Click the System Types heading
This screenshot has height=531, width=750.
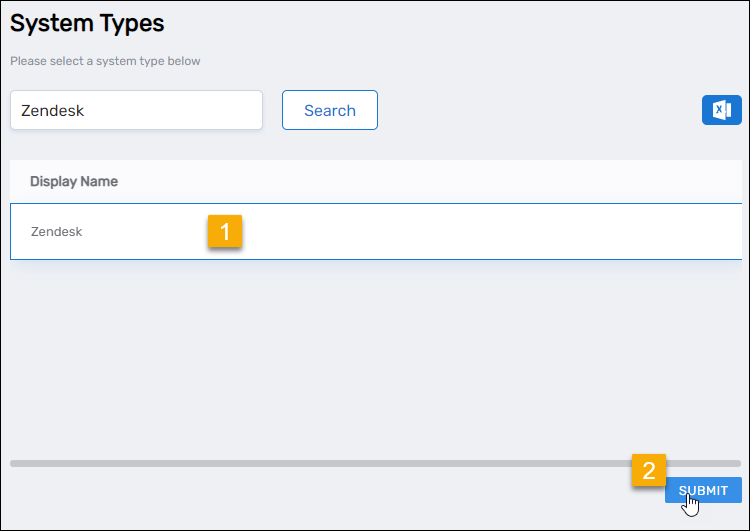click(x=87, y=22)
